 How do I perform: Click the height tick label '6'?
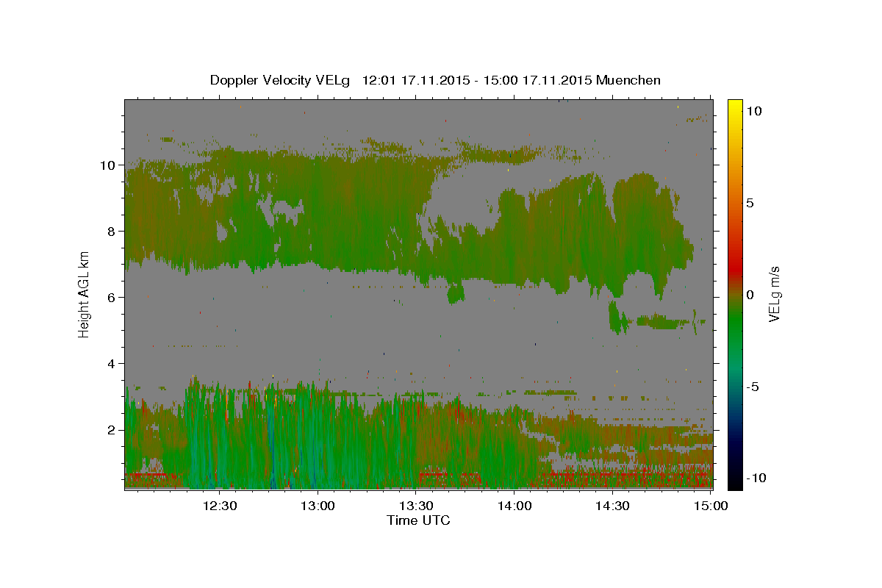click(111, 298)
